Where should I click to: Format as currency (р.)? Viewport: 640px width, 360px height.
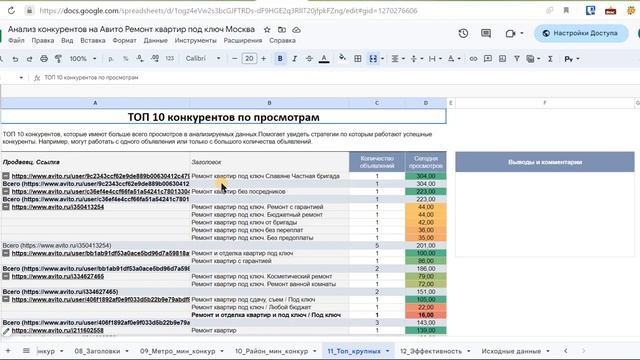click(x=111, y=59)
